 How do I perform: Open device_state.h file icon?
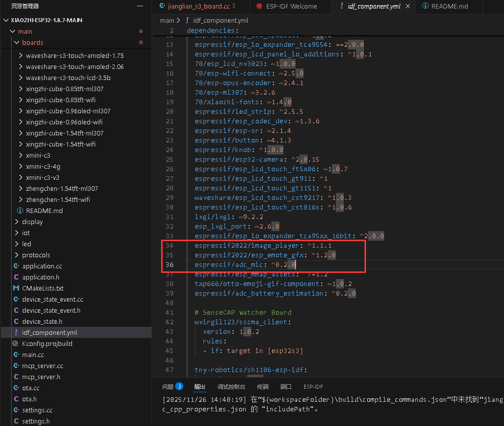[x=17, y=321]
